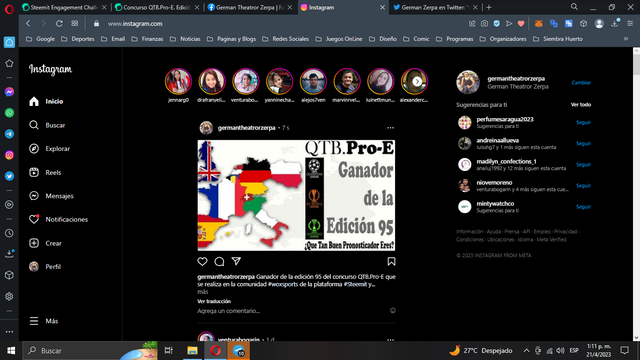Click the Agrega un comentario field

[x=292, y=311]
